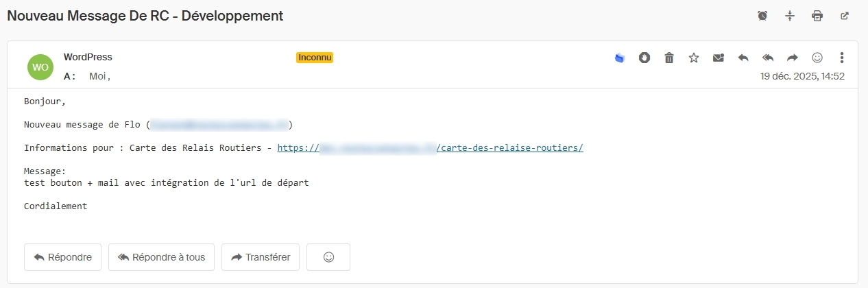Click the recipient 'Moi' in the A: line
The width and height of the screenshot is (868, 288).
point(98,76)
